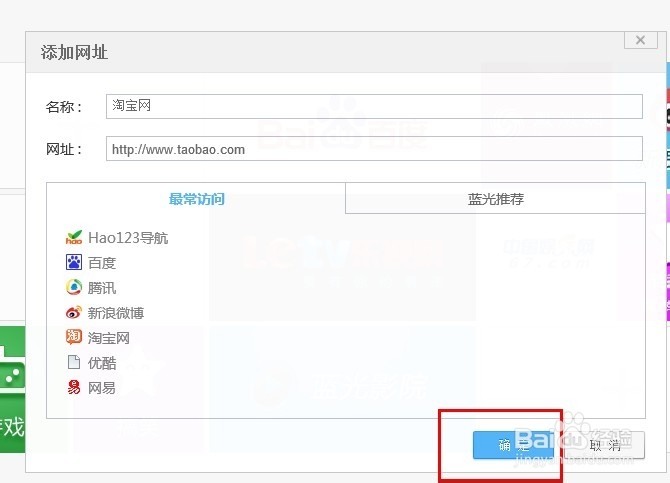Click the 网址 URL input field
The height and width of the screenshot is (483, 670).
pyautogui.click(x=374, y=149)
